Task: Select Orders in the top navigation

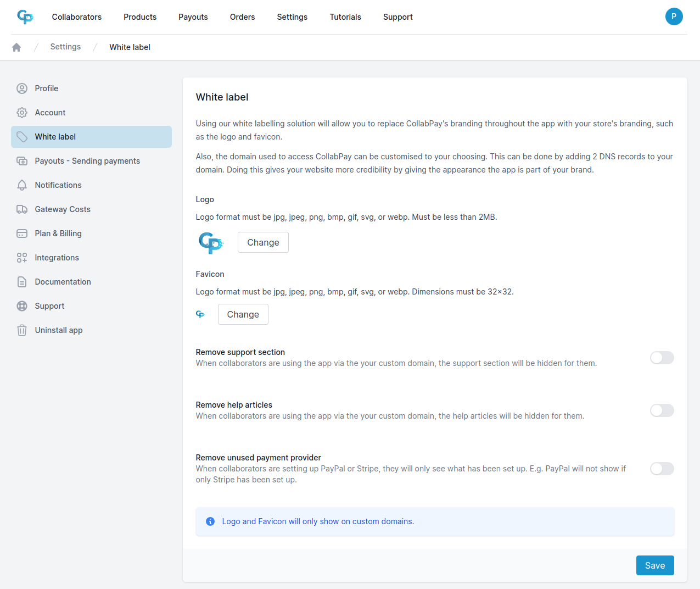Action: tap(243, 17)
